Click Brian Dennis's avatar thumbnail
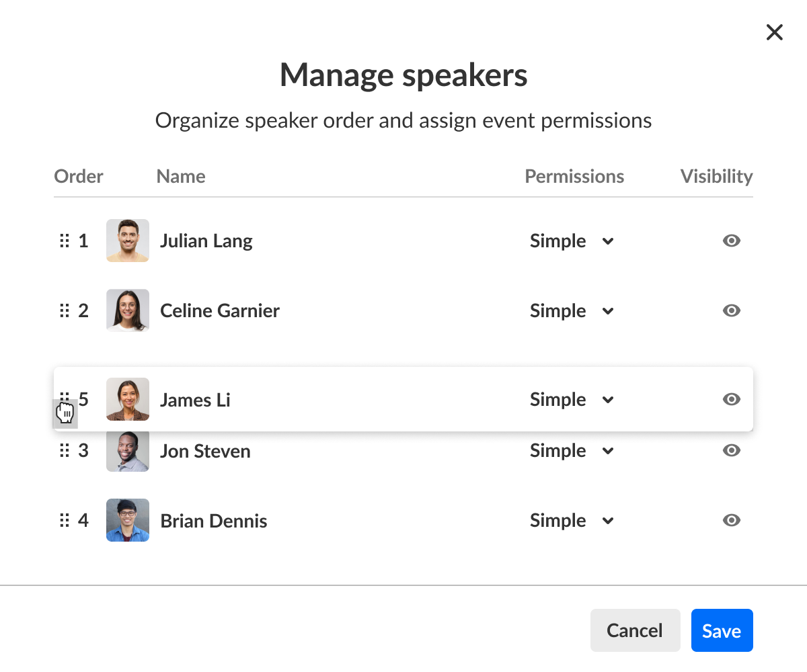 (x=128, y=520)
